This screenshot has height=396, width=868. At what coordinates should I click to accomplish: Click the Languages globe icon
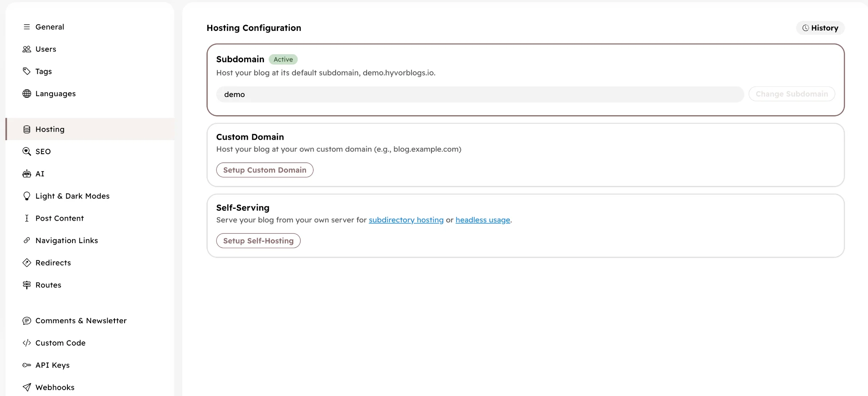click(27, 94)
